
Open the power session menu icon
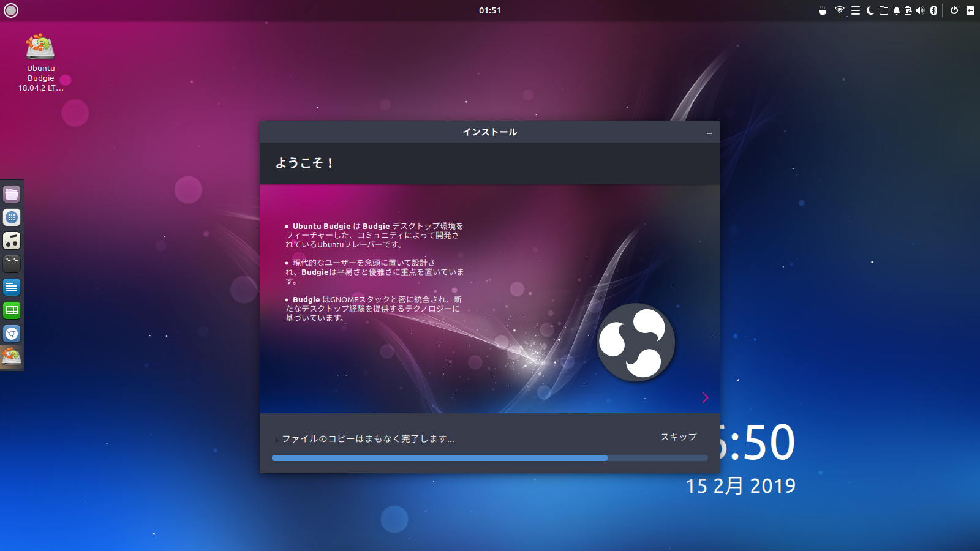[954, 10]
